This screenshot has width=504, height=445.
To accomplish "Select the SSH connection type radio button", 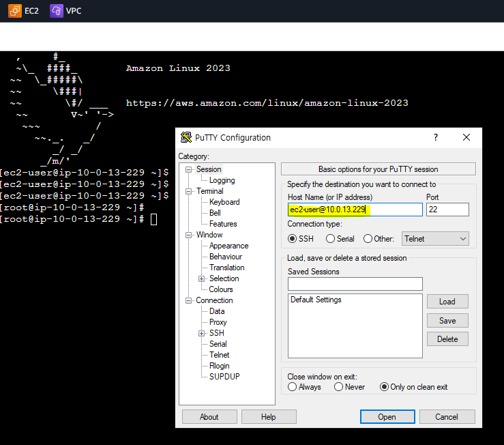I will (292, 239).
